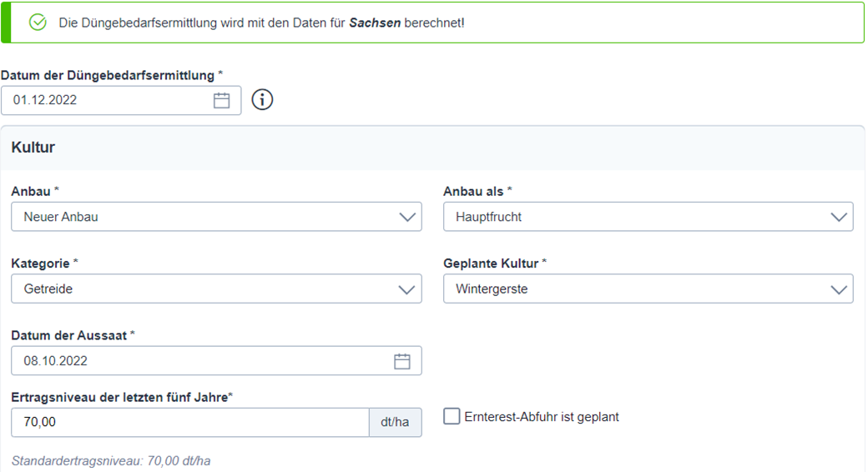868x472 pixels.
Task: Expand the Anbau als Hauptfrucht dropdown
Action: pyautogui.click(x=648, y=216)
